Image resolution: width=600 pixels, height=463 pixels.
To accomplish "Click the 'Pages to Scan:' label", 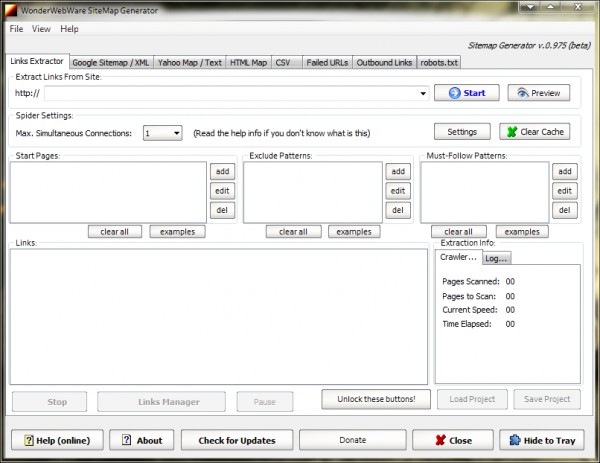I will [x=469, y=296].
